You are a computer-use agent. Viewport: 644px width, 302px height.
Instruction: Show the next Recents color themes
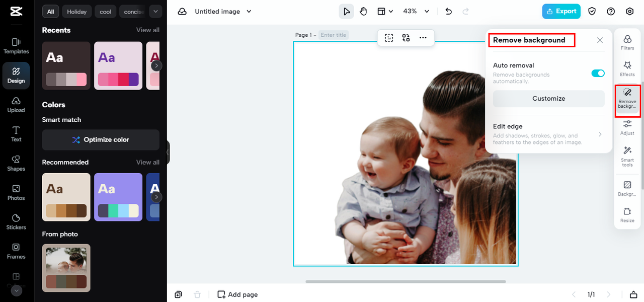[156, 65]
